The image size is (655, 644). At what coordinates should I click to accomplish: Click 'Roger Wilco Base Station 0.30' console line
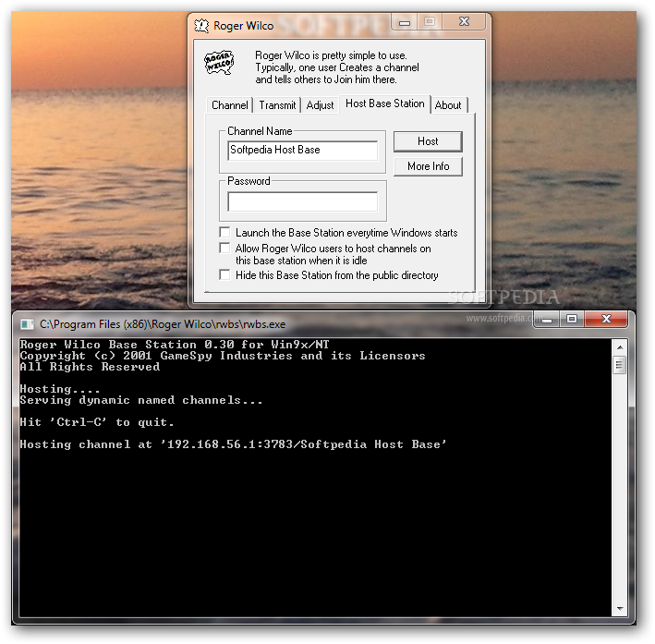175,345
